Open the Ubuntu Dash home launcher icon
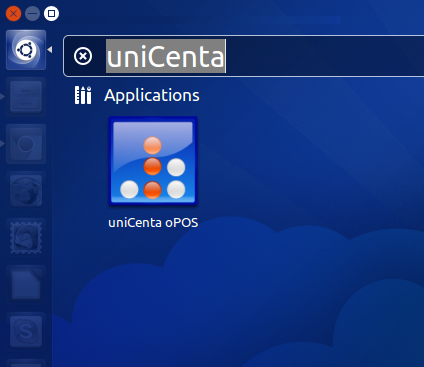The height and width of the screenshot is (367, 424). pyautogui.click(x=26, y=50)
